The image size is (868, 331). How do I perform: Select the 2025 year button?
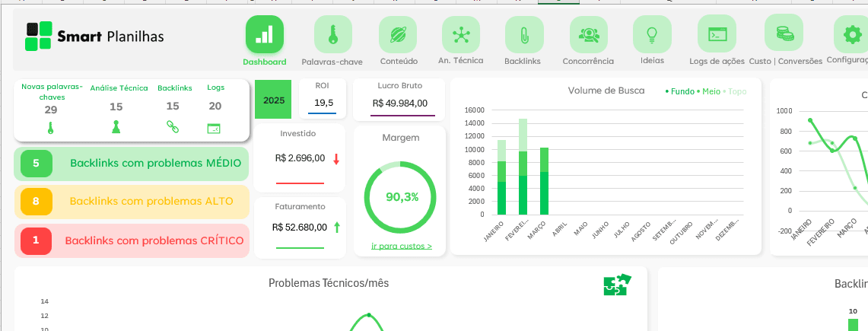(273, 100)
